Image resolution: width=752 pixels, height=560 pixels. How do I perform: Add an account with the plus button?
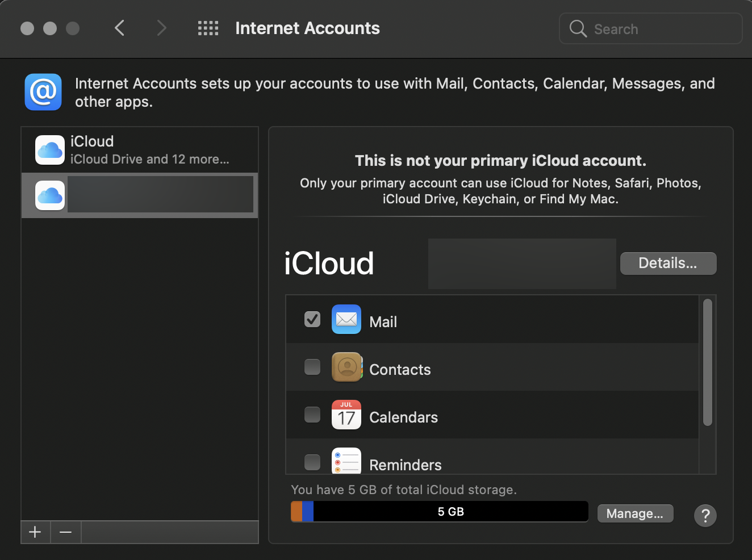click(35, 532)
